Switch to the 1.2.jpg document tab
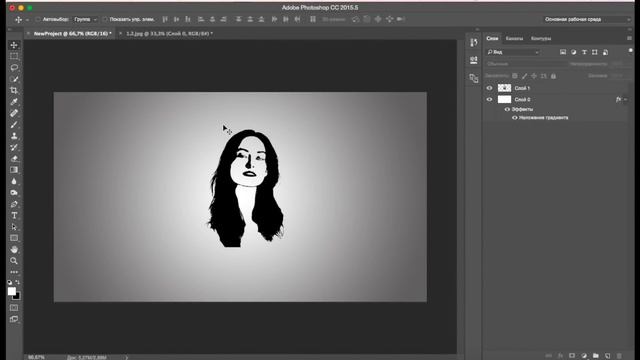The width and height of the screenshot is (640, 360). point(169,33)
